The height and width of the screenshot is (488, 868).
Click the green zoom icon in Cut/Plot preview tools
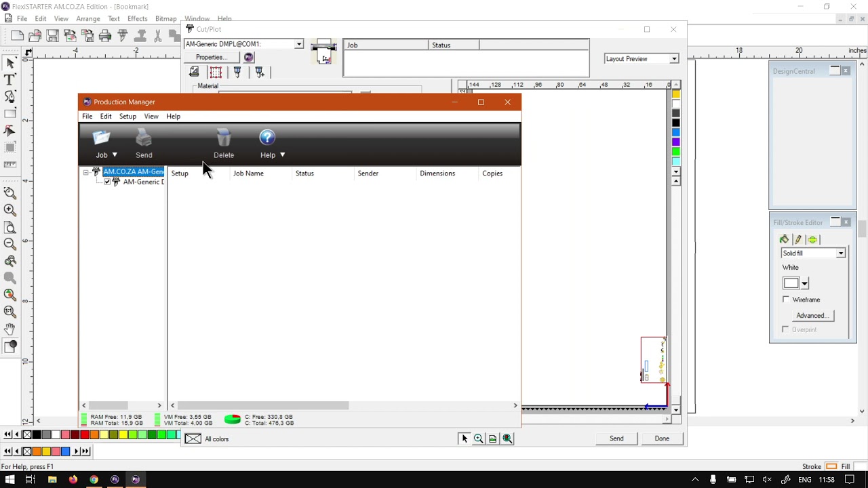507,439
